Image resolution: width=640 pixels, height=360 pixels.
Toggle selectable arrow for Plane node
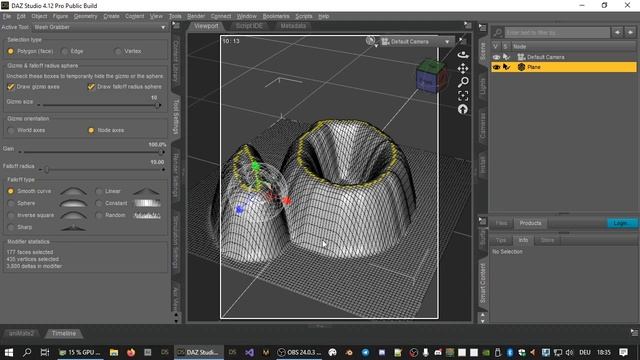(507, 67)
